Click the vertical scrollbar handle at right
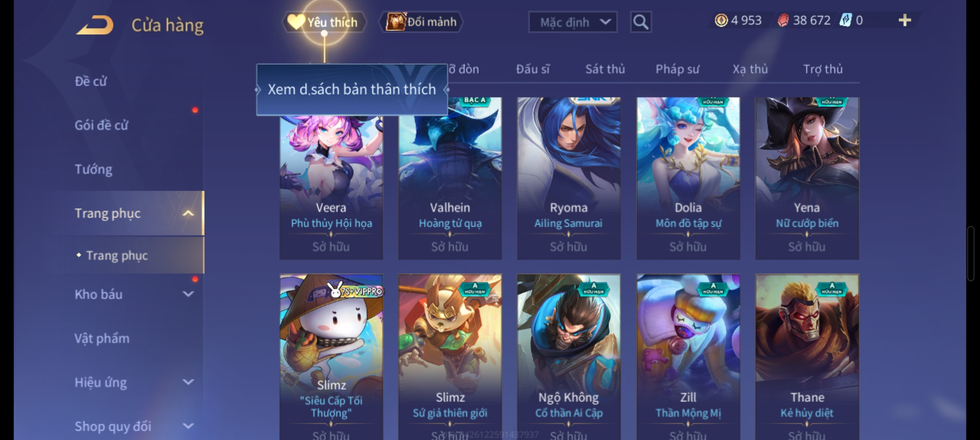 pyautogui.click(x=971, y=253)
